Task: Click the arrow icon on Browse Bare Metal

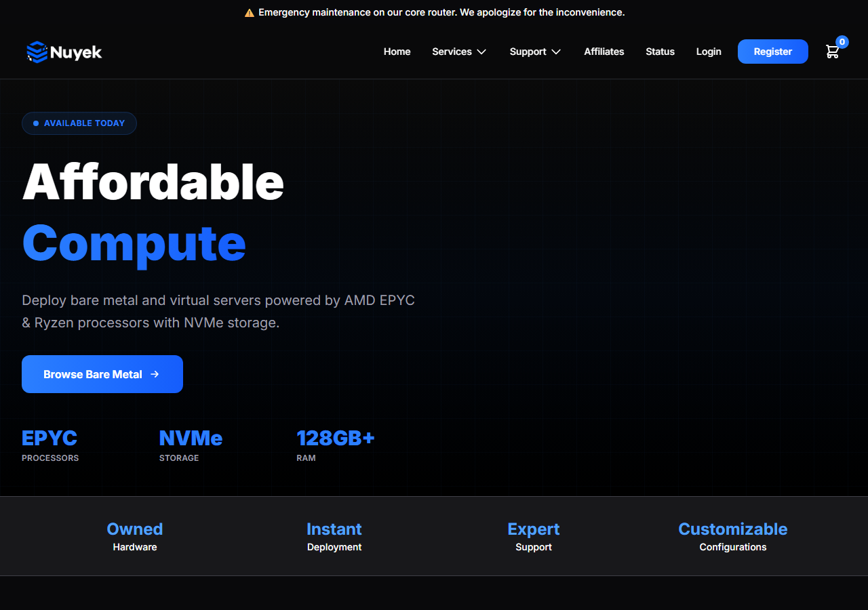Action: [x=155, y=374]
